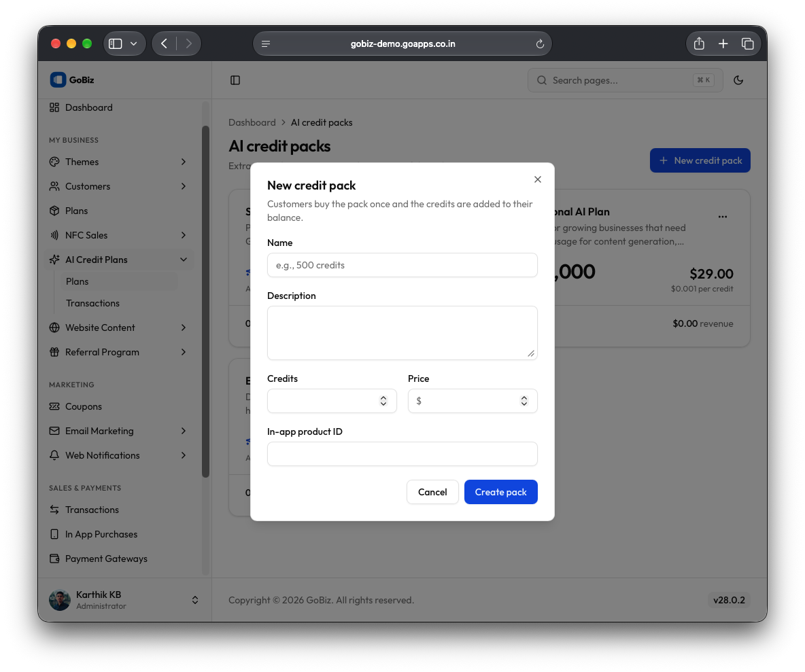Adjust the Credits stepper arrows

[x=383, y=401]
